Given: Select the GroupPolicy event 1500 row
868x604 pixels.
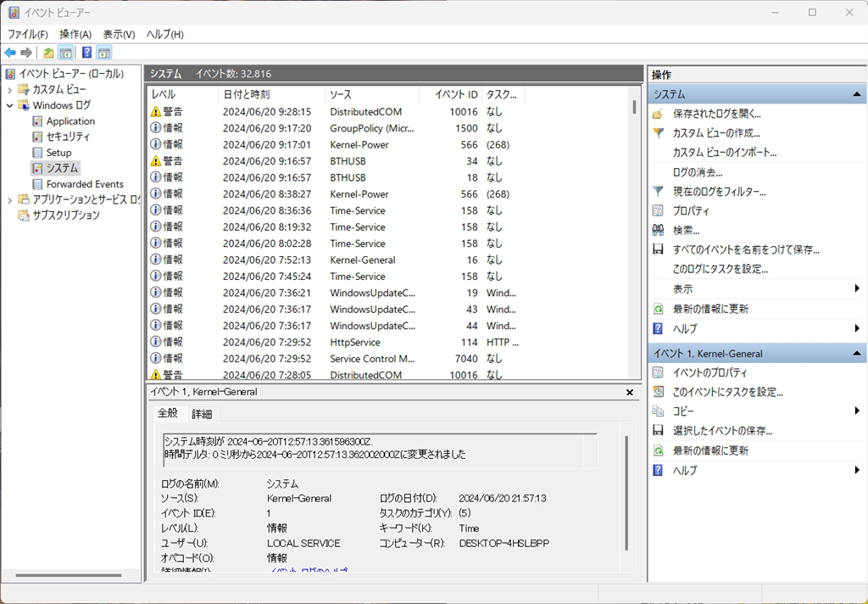Looking at the screenshot, I should (x=388, y=128).
